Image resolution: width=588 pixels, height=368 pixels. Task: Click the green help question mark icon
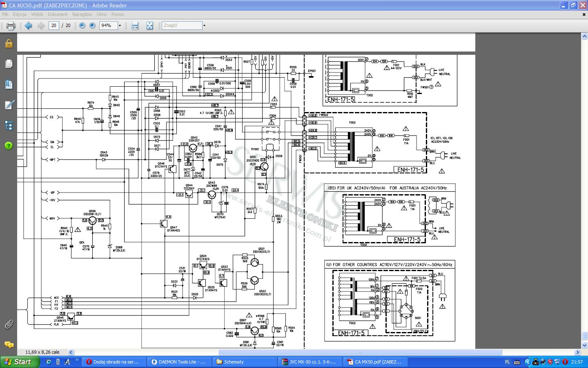point(9,146)
